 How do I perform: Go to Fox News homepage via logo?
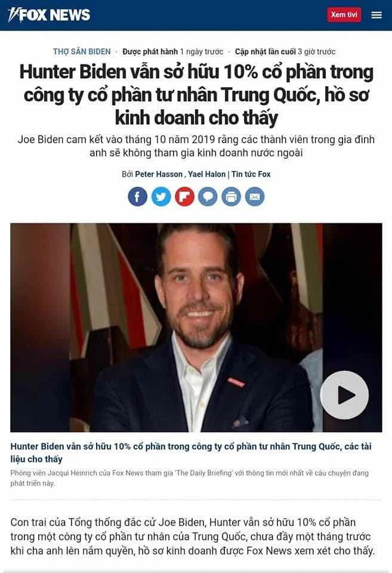tap(49, 14)
